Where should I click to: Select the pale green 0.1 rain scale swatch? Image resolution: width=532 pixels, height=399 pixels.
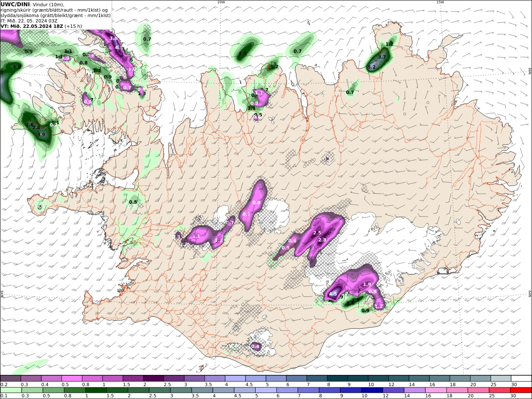(x=11, y=390)
